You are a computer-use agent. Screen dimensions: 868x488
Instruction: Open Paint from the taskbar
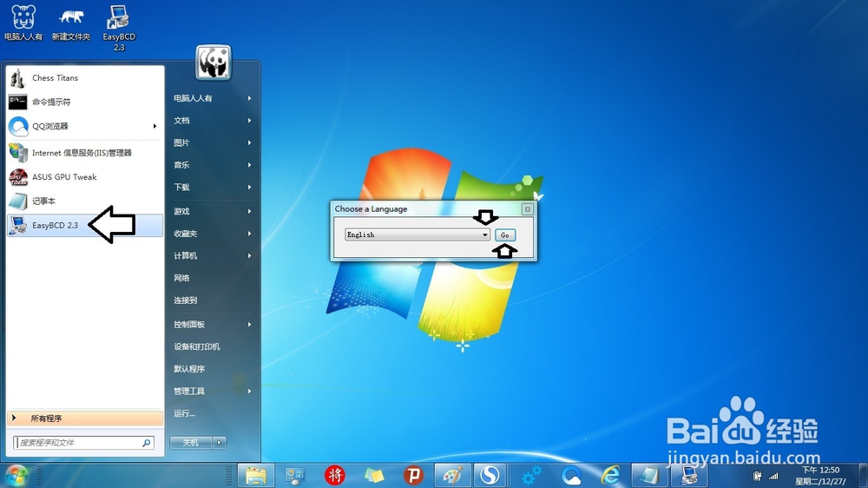click(x=452, y=475)
